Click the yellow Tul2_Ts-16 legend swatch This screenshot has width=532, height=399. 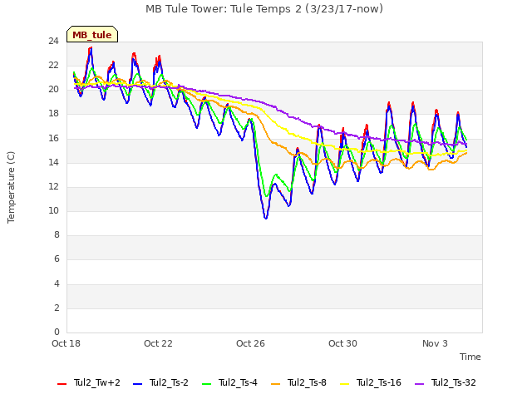point(344,384)
